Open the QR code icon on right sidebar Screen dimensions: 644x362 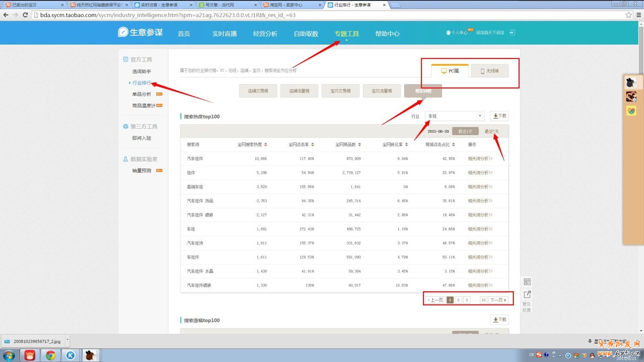tap(527, 282)
